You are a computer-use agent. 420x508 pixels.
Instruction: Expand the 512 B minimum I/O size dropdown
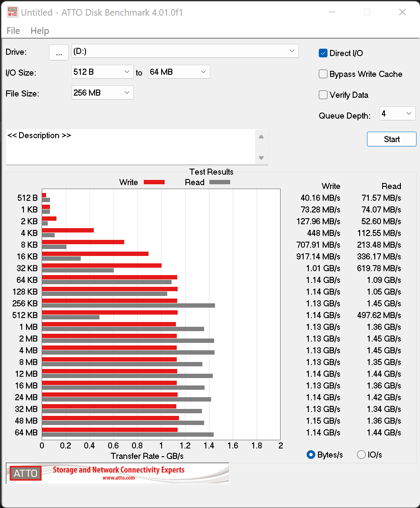tap(103, 72)
